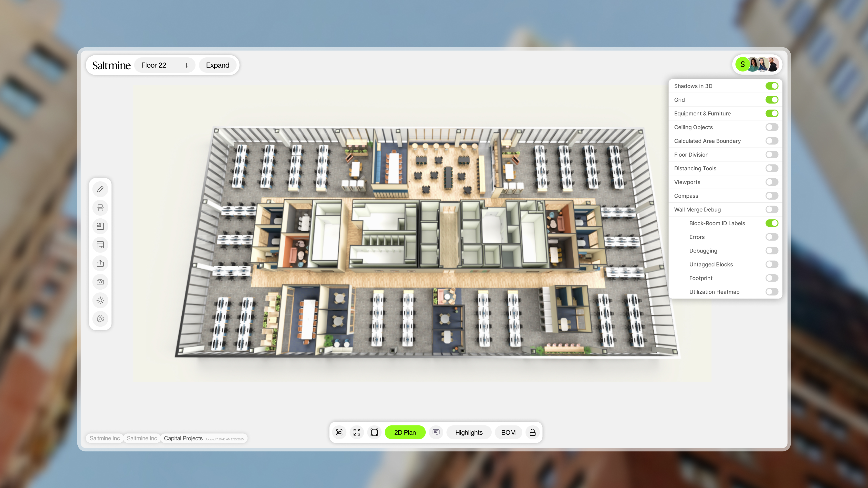This screenshot has width=868, height=488.
Task: Select the pencil edit tool
Action: point(100,189)
